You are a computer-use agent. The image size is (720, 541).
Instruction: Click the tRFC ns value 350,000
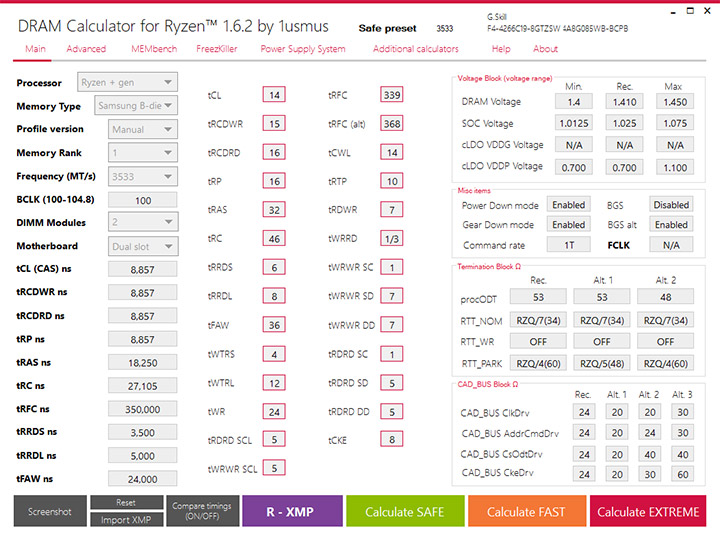point(143,409)
